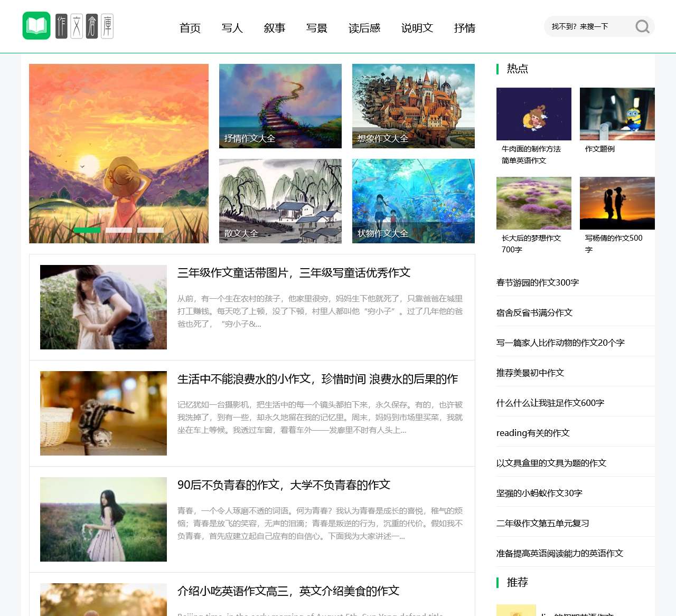Open 准备提高英语阅读能力的英语作文 link
The image size is (676, 616).
point(560,553)
